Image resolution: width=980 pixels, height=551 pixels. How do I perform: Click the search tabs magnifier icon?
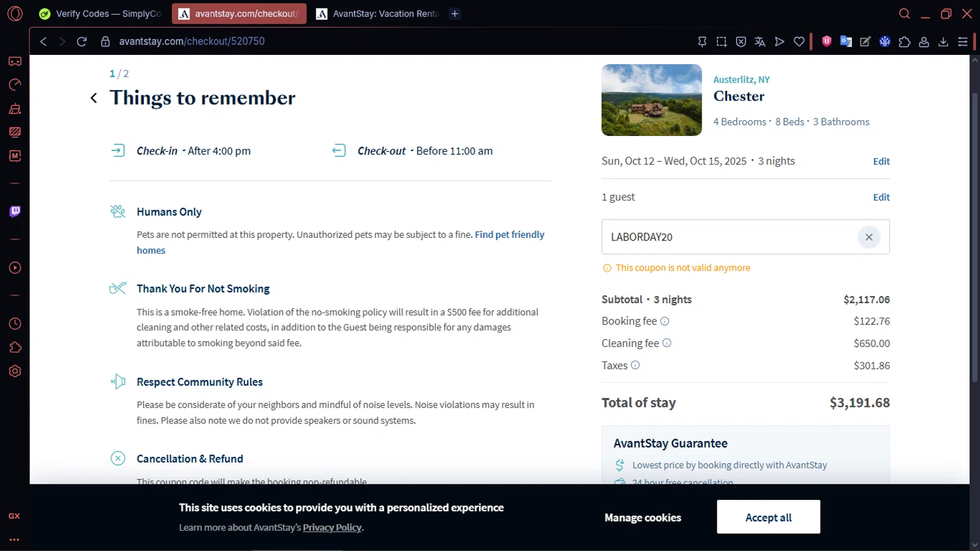tap(904, 14)
